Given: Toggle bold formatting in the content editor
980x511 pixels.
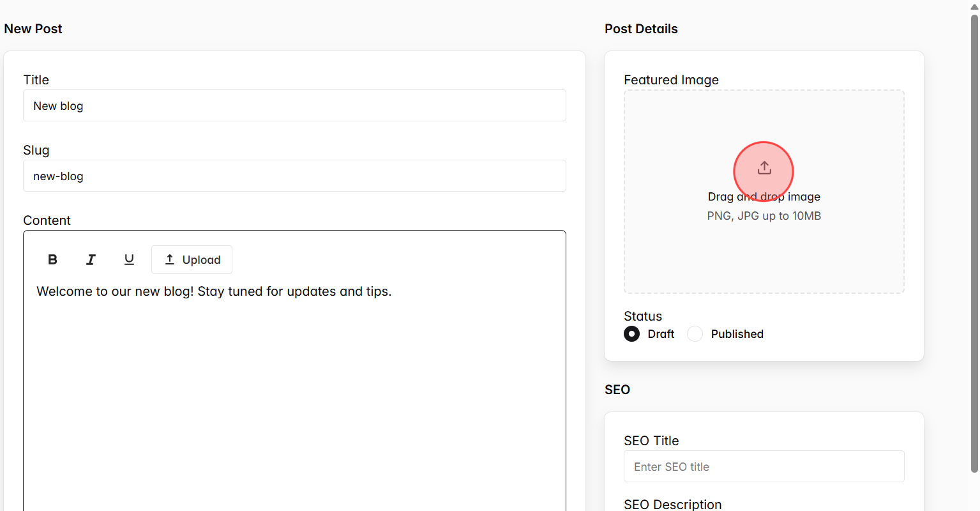Looking at the screenshot, I should pyautogui.click(x=52, y=259).
